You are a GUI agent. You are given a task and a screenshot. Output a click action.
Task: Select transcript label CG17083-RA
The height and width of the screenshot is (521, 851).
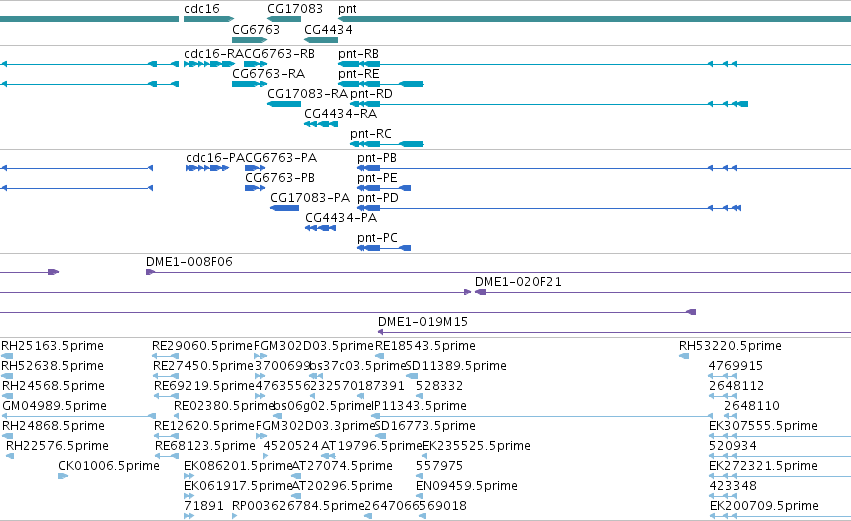(307, 94)
